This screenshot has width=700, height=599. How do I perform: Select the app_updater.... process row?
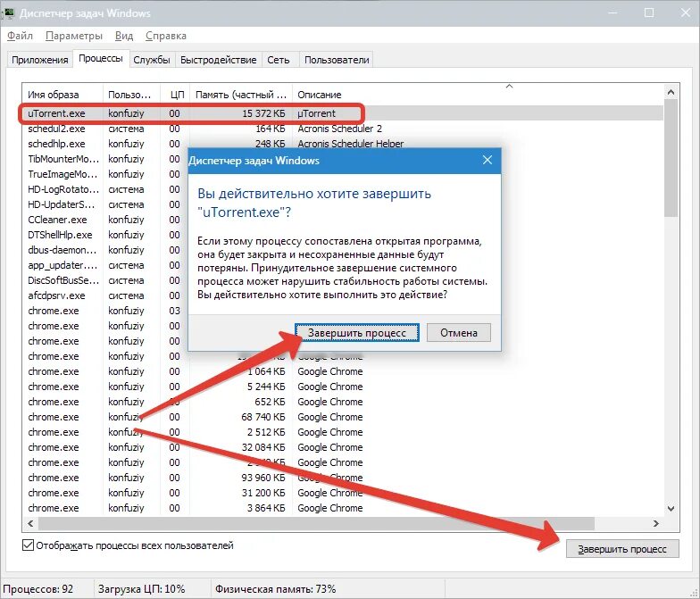point(105,265)
